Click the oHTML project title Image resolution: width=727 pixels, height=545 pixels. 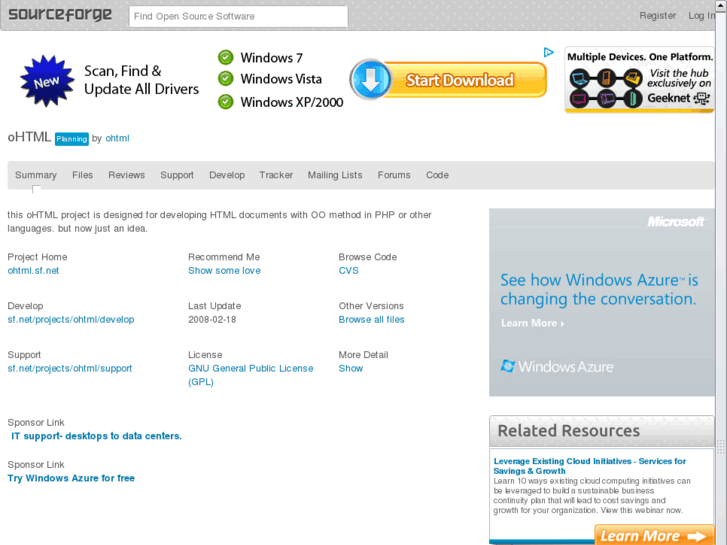pos(29,137)
